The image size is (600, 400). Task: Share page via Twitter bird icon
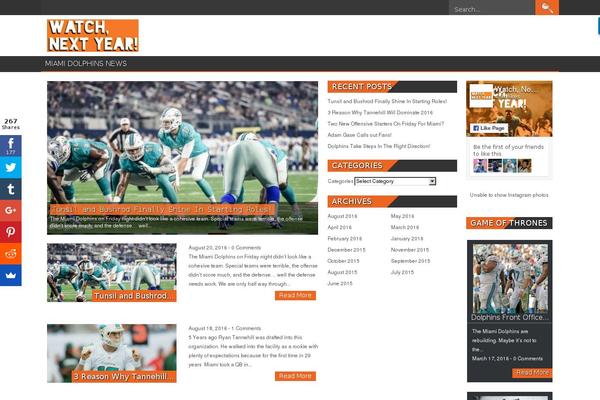tap(11, 167)
